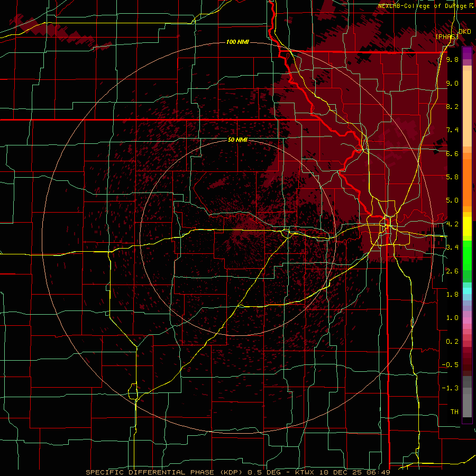Click the 100 NMI range ring label
476x476 pixels.
[x=237, y=42]
